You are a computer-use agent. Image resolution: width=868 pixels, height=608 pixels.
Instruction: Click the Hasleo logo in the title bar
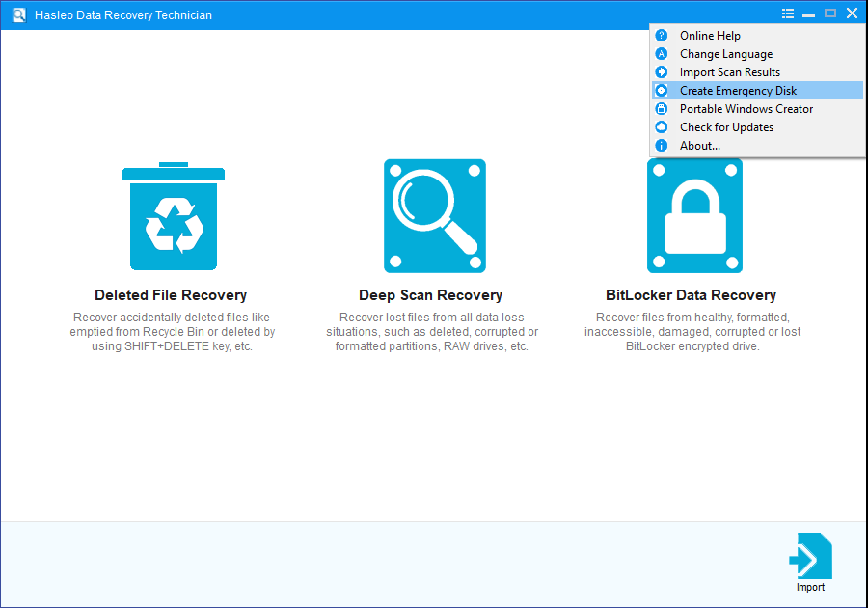pos(17,14)
